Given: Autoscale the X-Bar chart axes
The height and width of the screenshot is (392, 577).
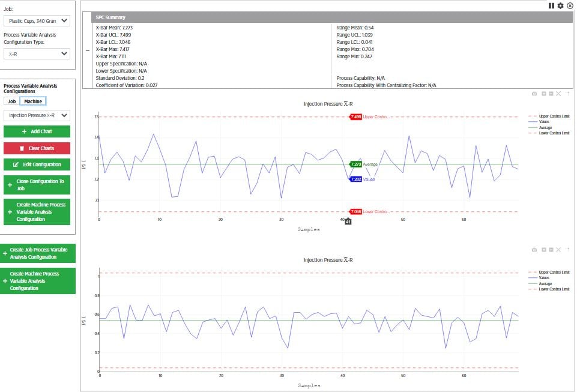Looking at the screenshot, I should coord(558,94).
